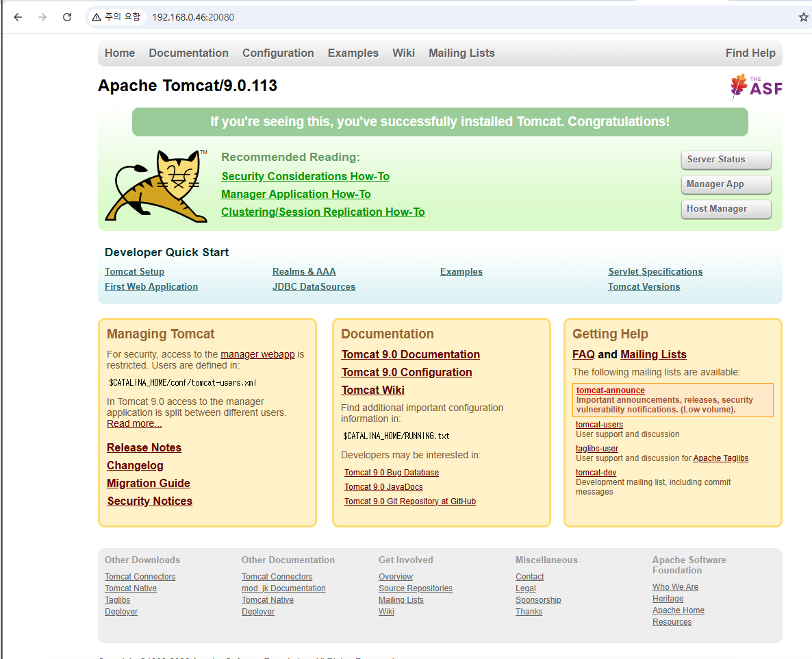Open Tomcat 9.0 Configuration link

[407, 372]
